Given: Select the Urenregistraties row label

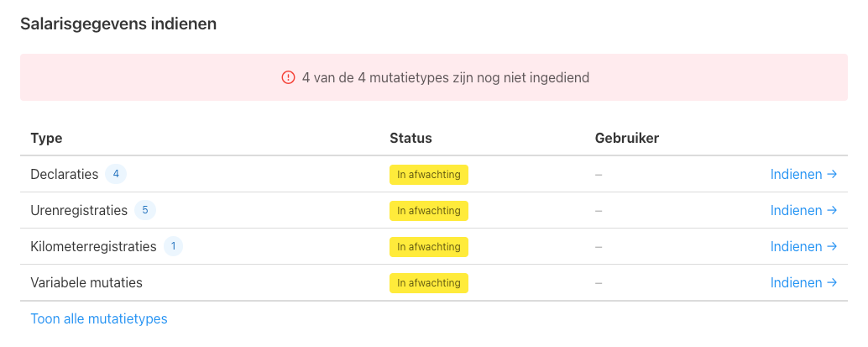Looking at the screenshot, I should tap(79, 210).
